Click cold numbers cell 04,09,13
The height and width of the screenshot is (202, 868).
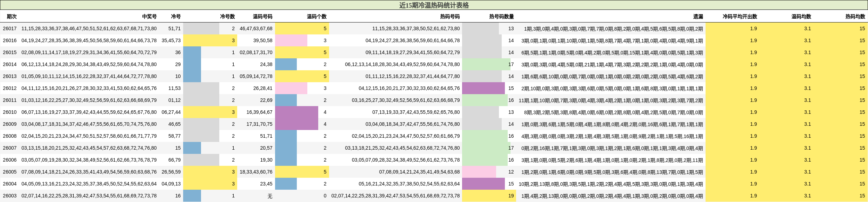coord(171,184)
